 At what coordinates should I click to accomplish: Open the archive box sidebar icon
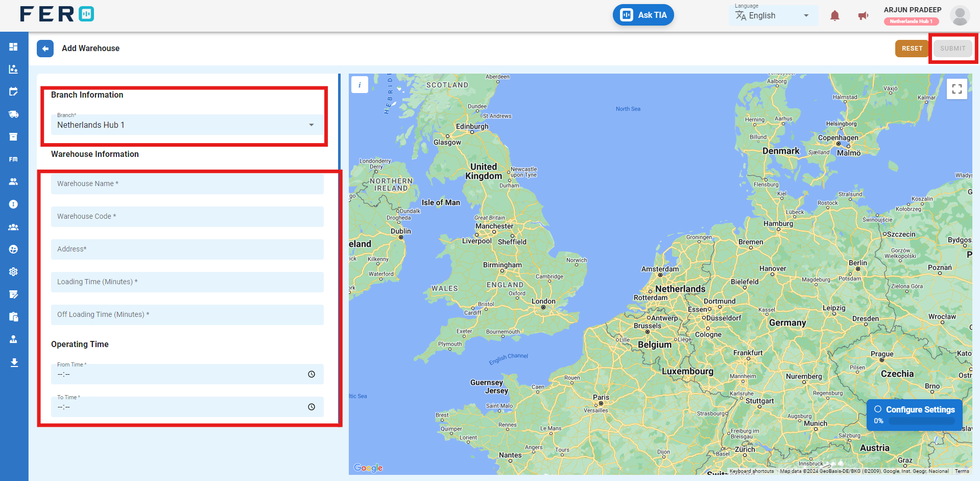point(14,136)
